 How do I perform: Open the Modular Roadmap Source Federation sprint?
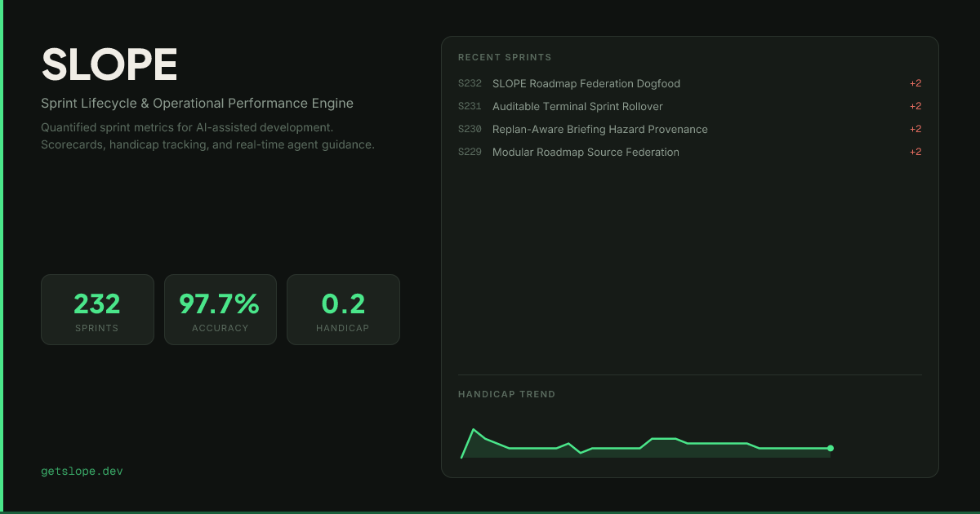pyautogui.click(x=690, y=152)
